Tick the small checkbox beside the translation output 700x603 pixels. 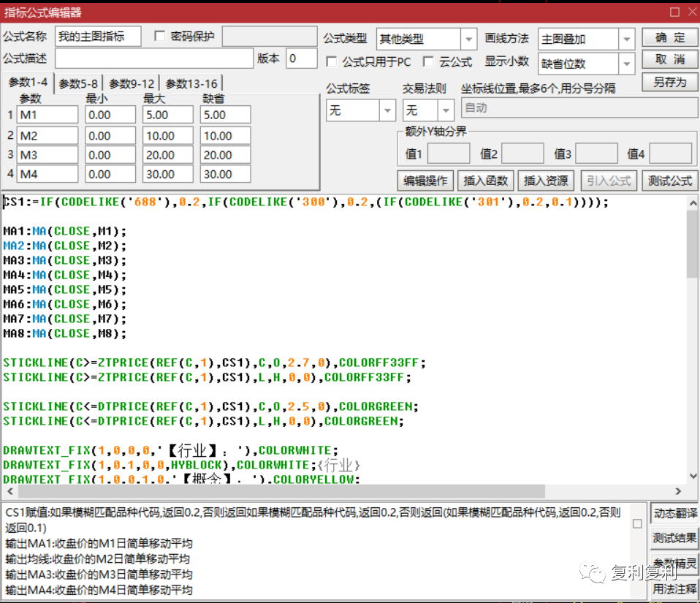coord(637,523)
